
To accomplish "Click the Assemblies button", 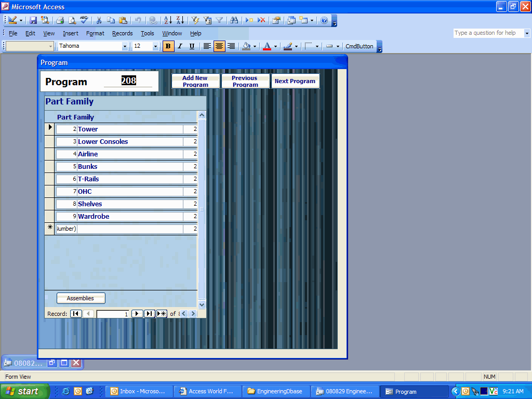I will coord(81,298).
